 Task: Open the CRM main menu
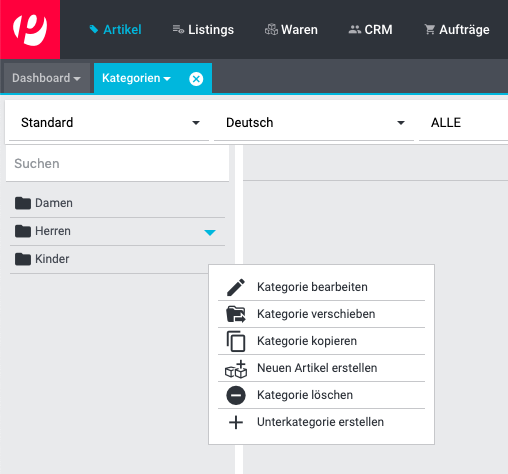pyautogui.click(x=370, y=30)
